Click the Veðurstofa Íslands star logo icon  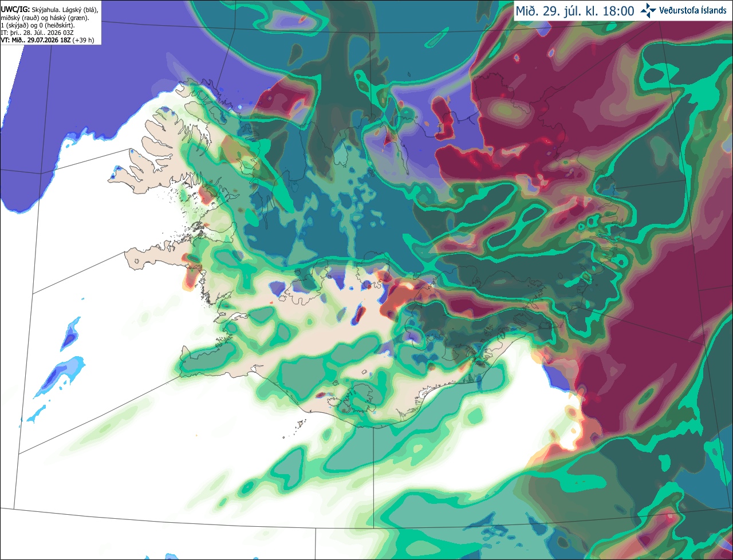coord(648,10)
